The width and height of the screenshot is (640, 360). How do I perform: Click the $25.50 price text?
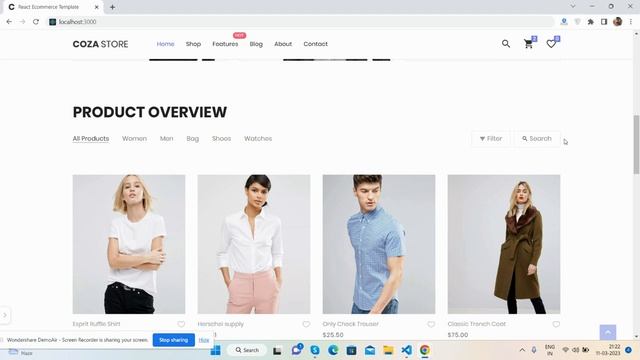click(x=333, y=335)
